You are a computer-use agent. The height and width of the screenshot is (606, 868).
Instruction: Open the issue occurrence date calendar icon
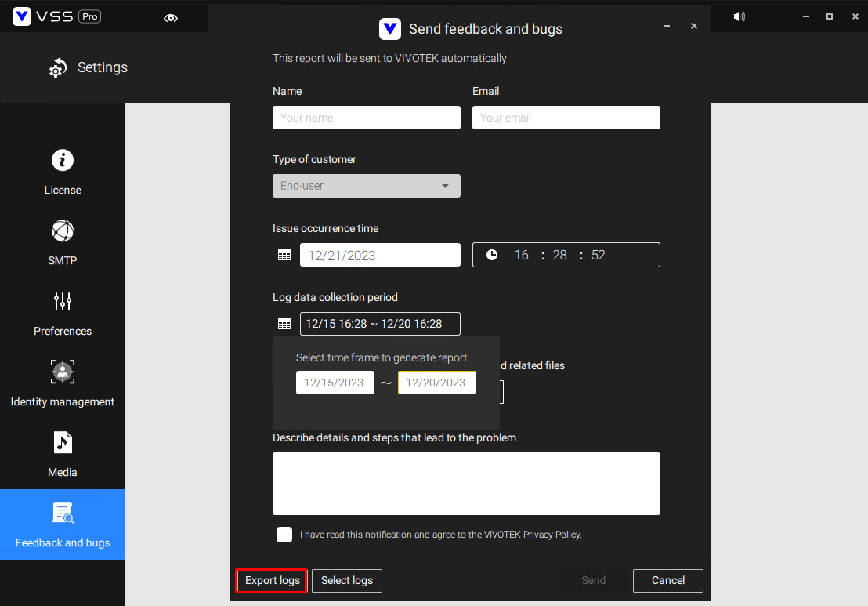[284, 255]
